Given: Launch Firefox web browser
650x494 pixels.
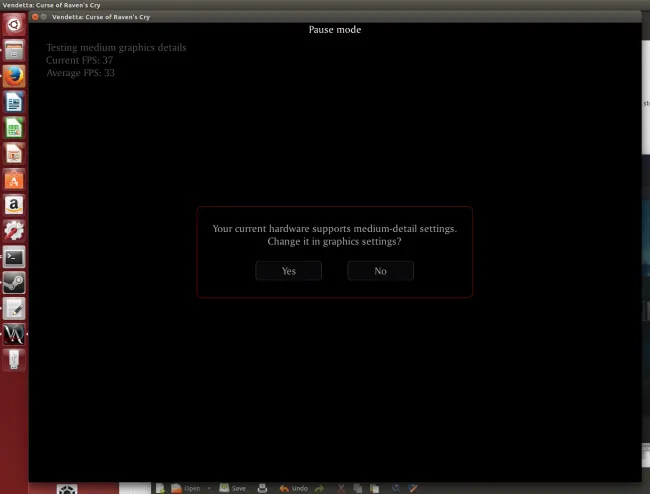Looking at the screenshot, I should [x=14, y=76].
